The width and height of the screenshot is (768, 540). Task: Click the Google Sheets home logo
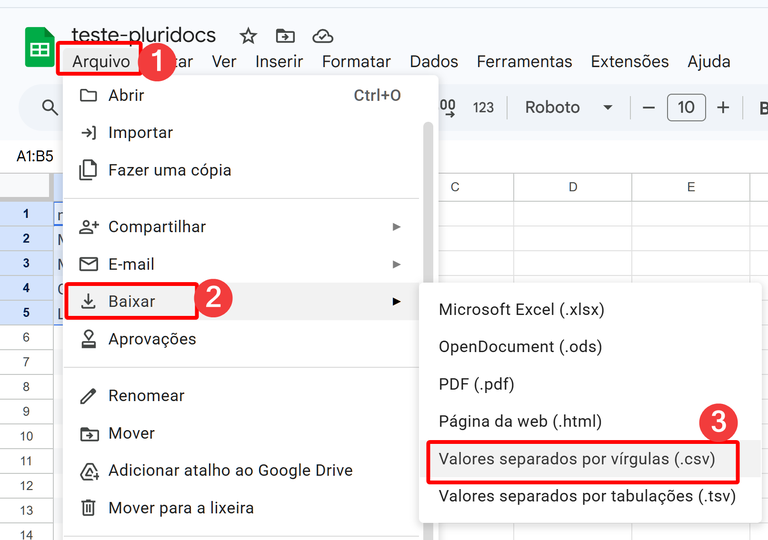(40, 47)
